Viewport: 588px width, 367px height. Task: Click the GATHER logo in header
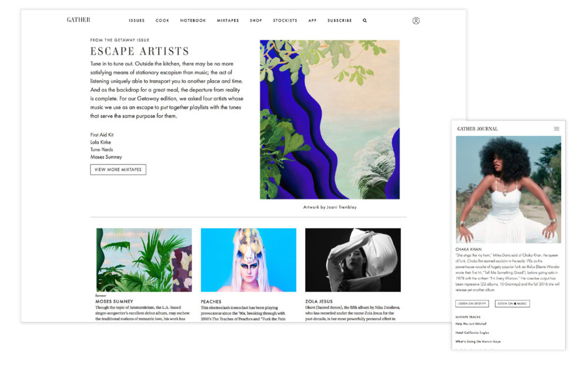(78, 20)
